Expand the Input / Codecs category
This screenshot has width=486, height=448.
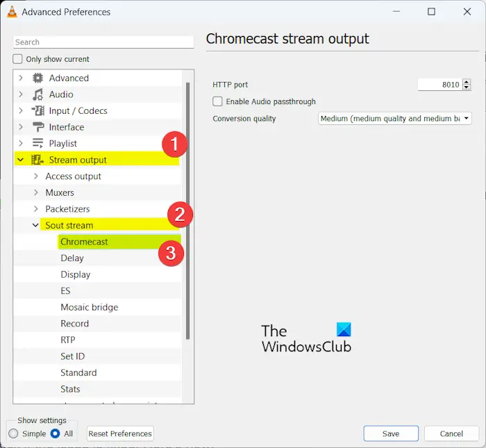21,110
